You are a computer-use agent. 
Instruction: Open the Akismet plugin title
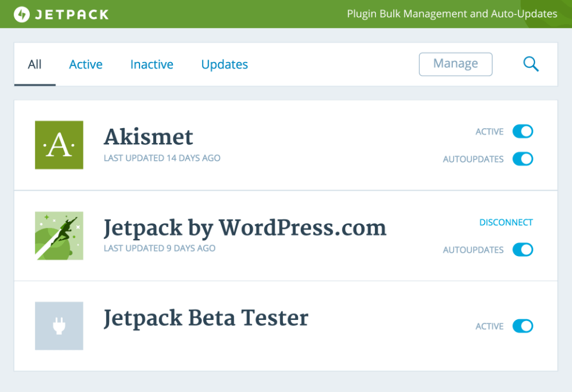coord(148,137)
